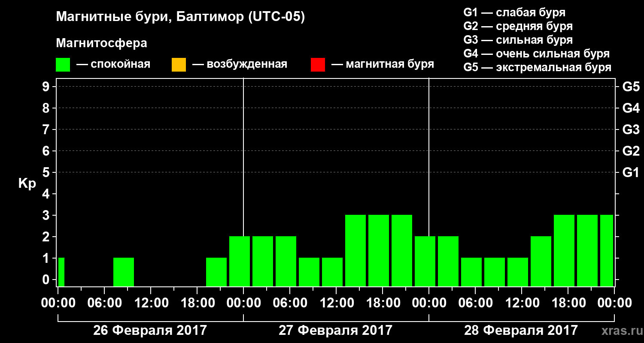Click the G4 label on right axis
This screenshot has width=644, height=343.
coord(631,108)
